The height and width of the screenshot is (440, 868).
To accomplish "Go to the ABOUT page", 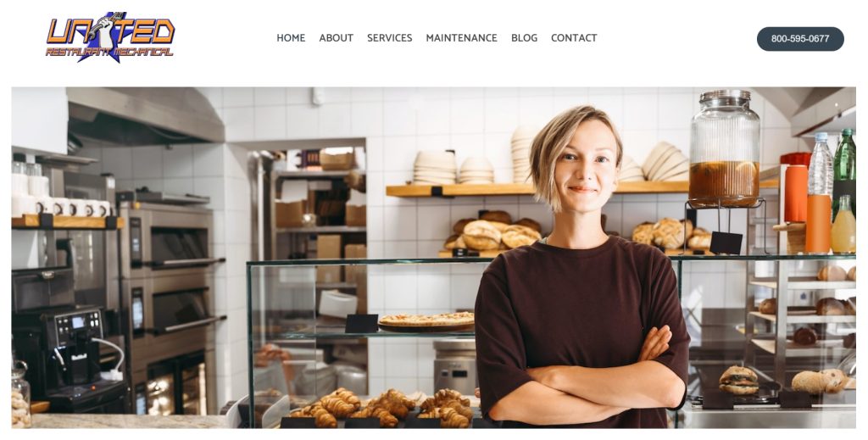I will point(336,38).
